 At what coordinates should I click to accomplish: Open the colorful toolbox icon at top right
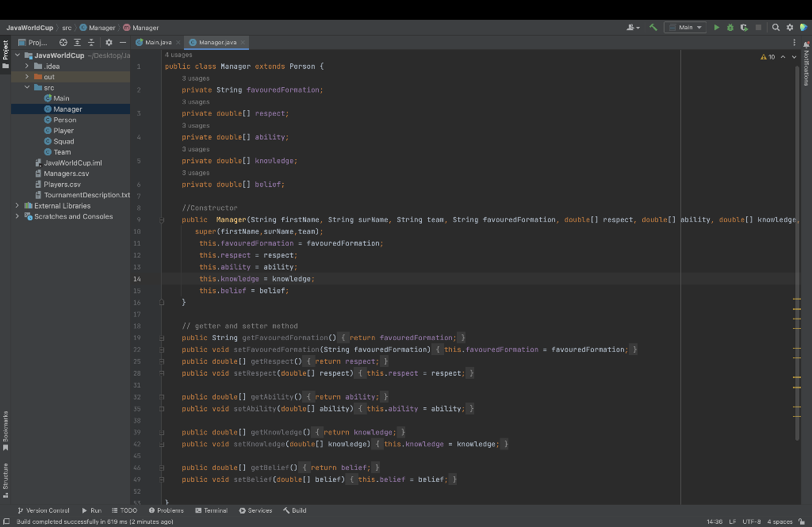[x=804, y=28]
